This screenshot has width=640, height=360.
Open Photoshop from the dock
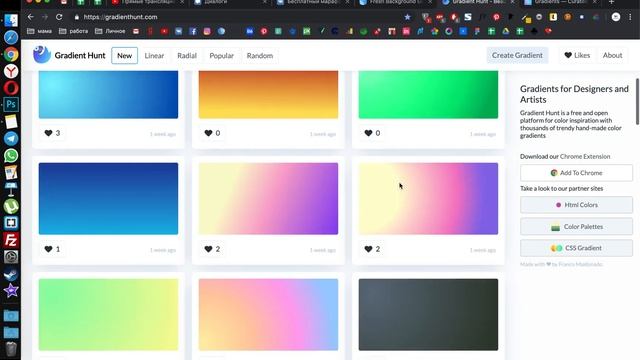pyautogui.click(x=11, y=104)
